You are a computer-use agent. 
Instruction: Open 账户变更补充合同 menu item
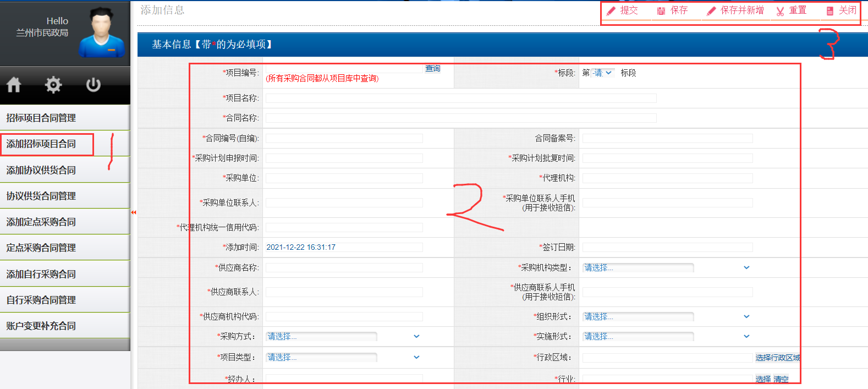[x=65, y=326]
